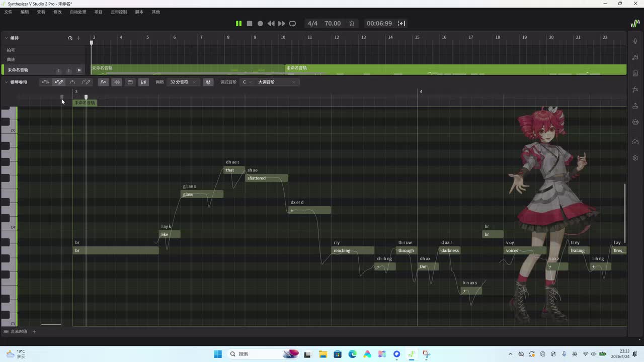Screen dimensions: 644x362
Task: Open the Windows Start menu
Action: 218,354
